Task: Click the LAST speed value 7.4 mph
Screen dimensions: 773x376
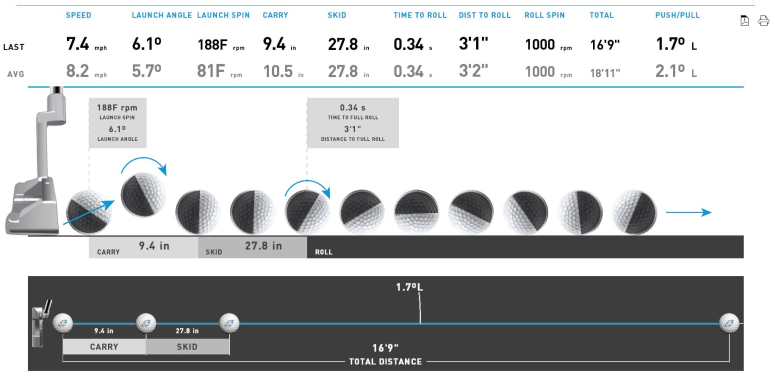Action: point(86,45)
